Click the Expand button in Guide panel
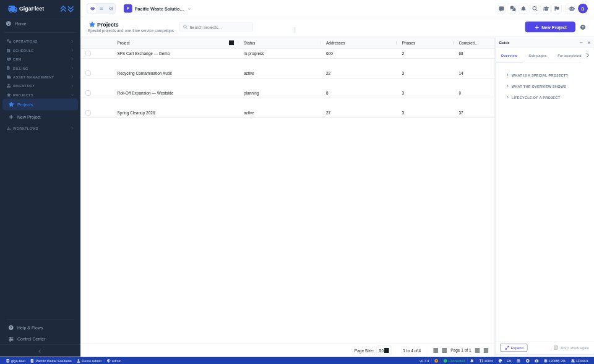Viewport: 594px width, 364px height. 514,348
